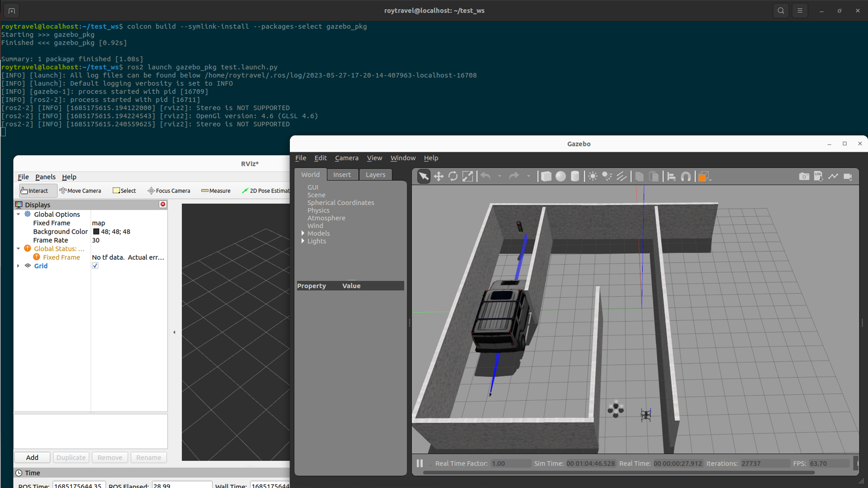Enable the snap magnet tool
This screenshot has height=488, width=868.
[686, 176]
